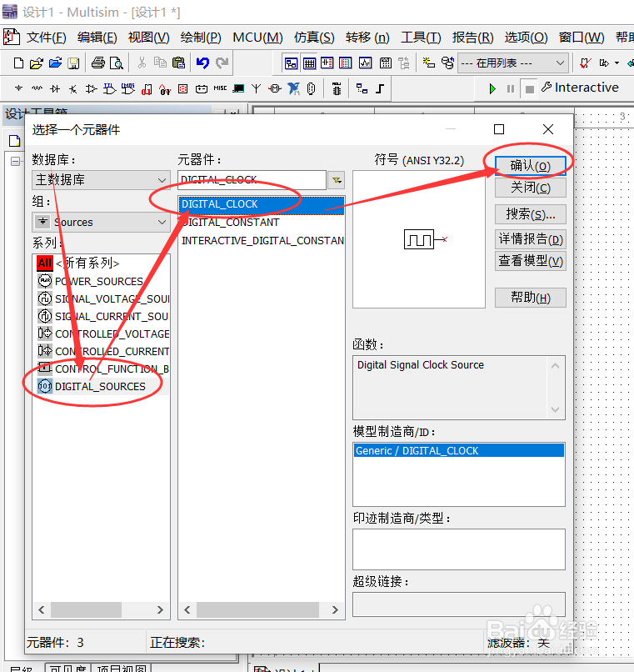Open the 工具(T) menu
Viewport: 634px width, 672px height.
pyautogui.click(x=421, y=38)
